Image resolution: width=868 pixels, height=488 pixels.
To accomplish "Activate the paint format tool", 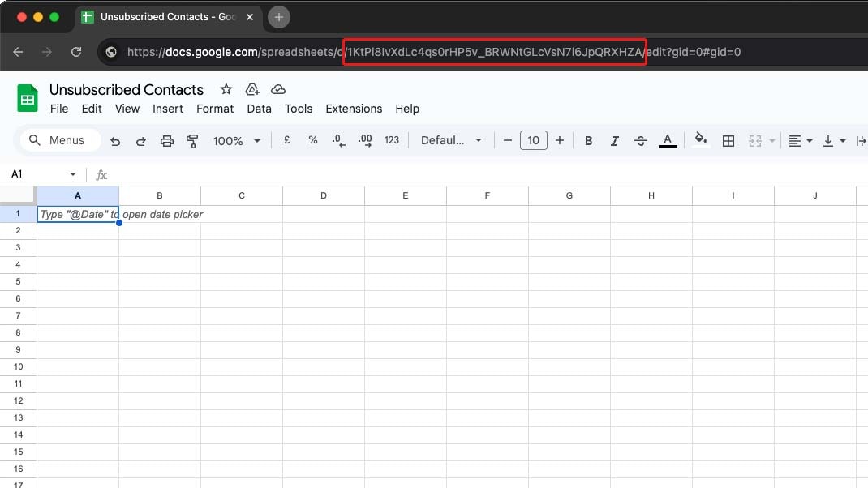I will point(192,141).
